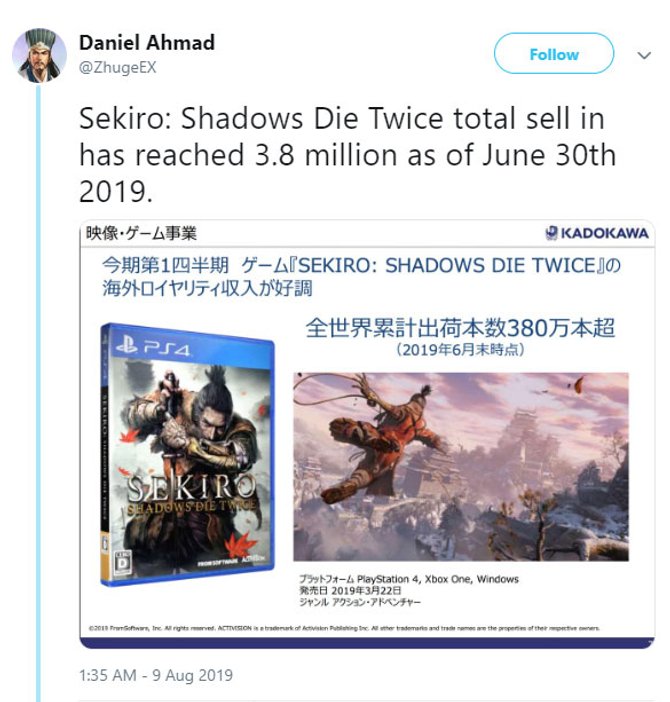Click the copyright footer text in slide
This screenshot has height=702, width=670.
[345, 628]
